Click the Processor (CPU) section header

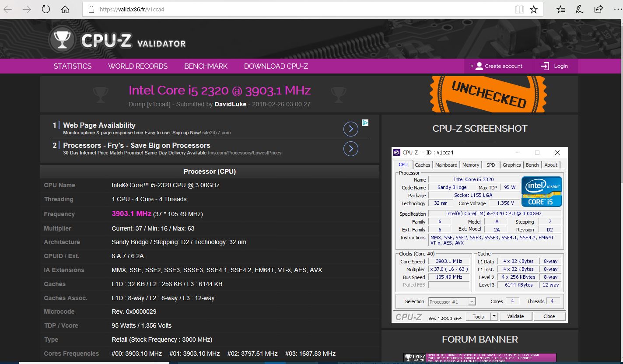pyautogui.click(x=210, y=171)
